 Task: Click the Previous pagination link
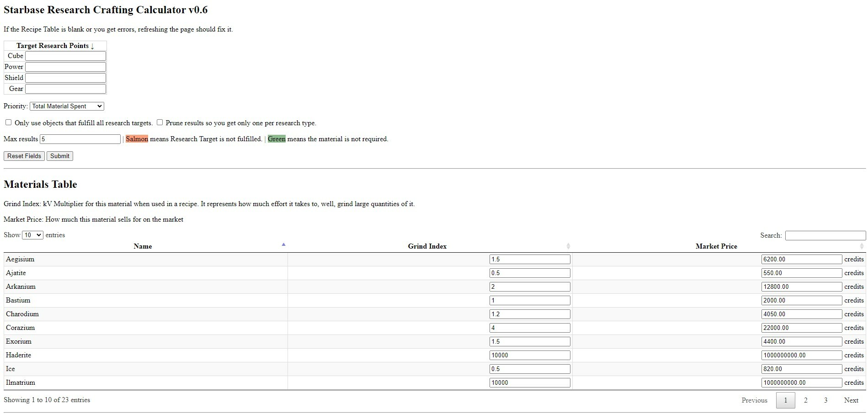754,400
